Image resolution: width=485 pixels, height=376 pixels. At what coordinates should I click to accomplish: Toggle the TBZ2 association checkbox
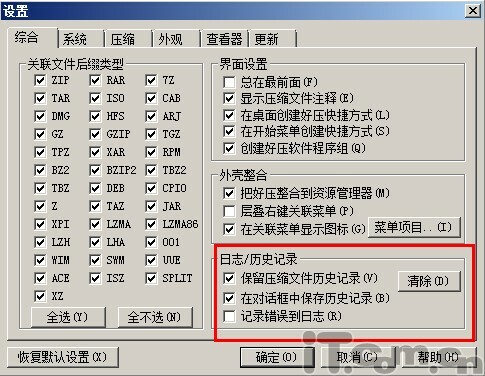point(151,170)
